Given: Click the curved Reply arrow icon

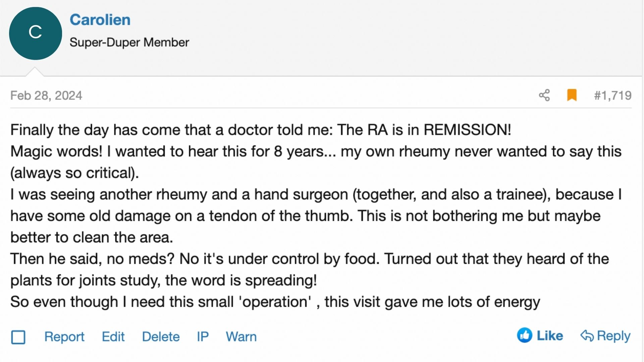Looking at the screenshot, I should pos(587,336).
